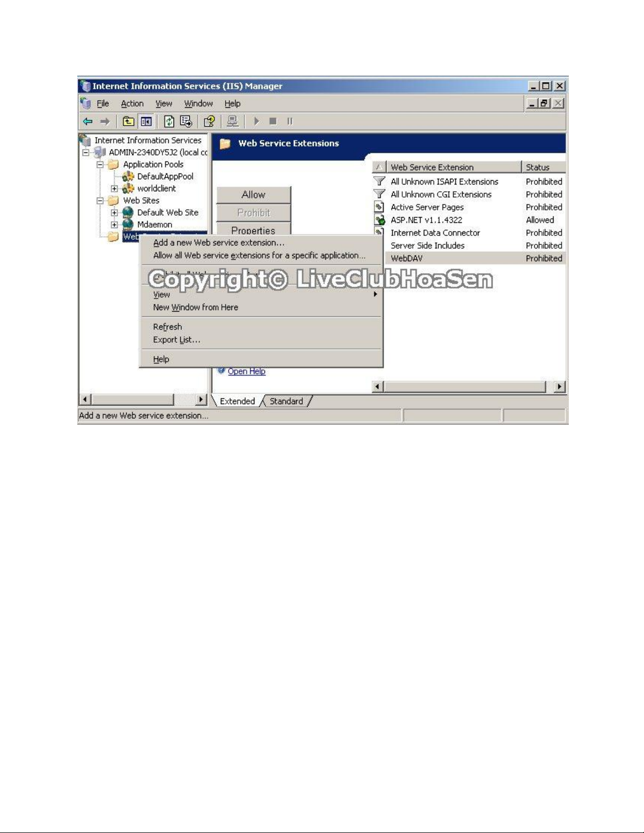Image resolution: width=644 pixels, height=833 pixels.
Task: Click the Back arrow toolbar icon
Action: pyautogui.click(x=88, y=121)
